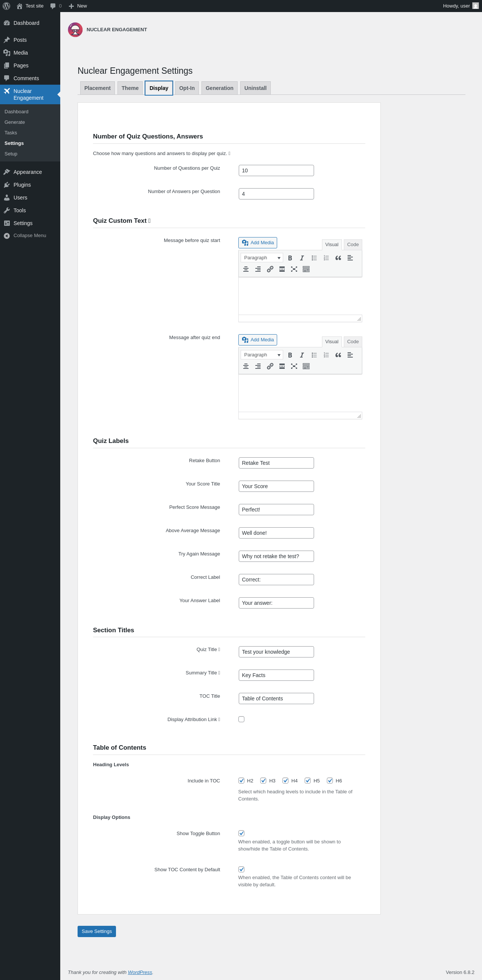Switch to the Generation tab

pyautogui.click(x=220, y=88)
